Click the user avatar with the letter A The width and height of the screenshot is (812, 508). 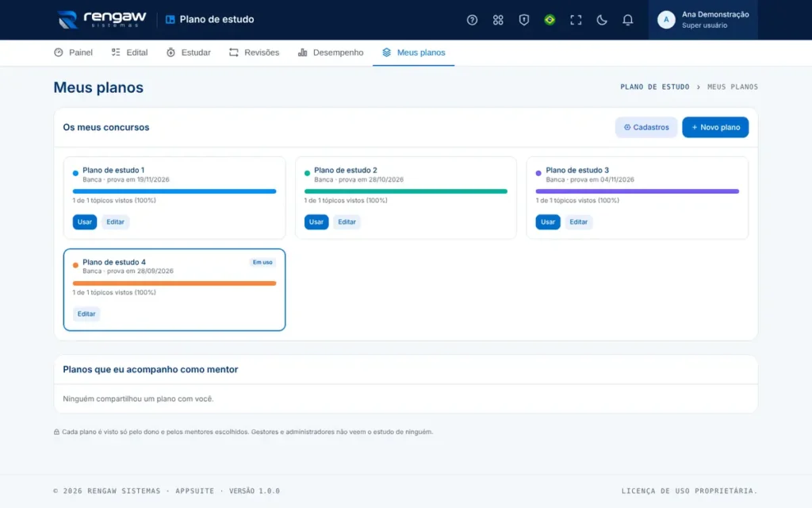[666, 20]
